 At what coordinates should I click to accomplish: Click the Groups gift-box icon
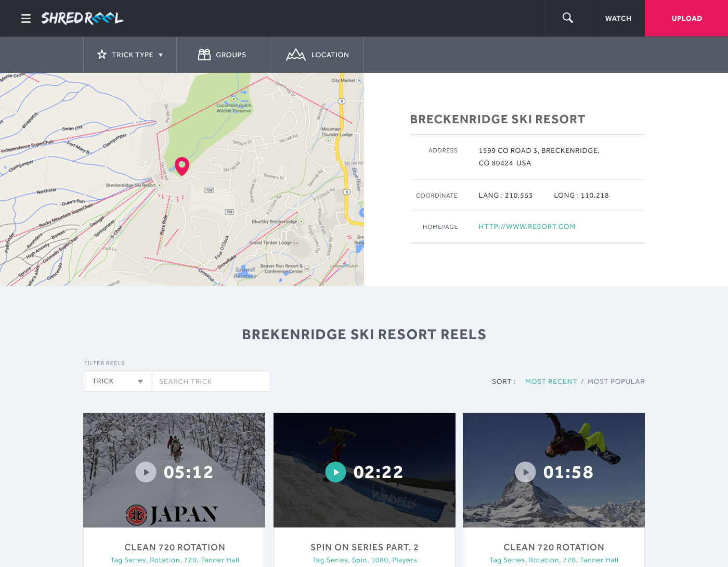pos(204,55)
